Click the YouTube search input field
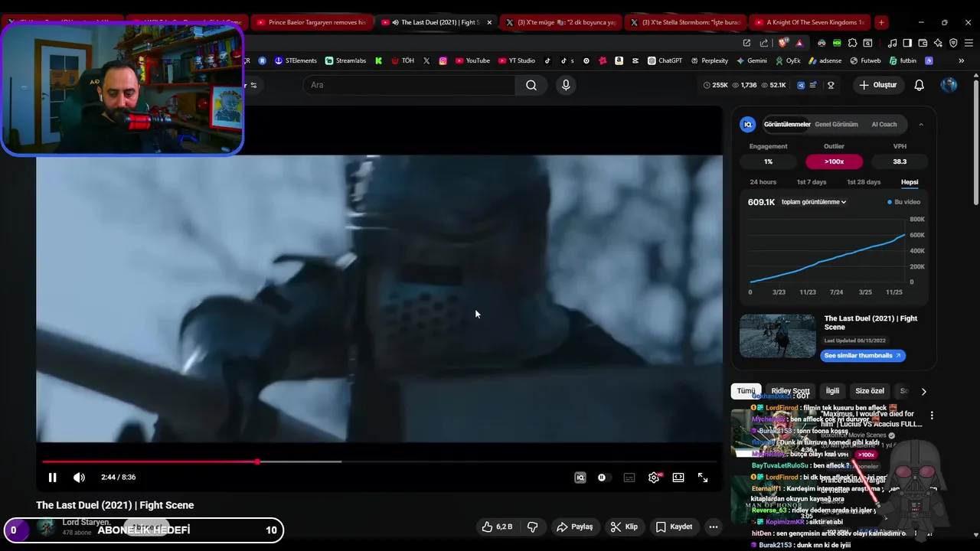 coord(410,85)
